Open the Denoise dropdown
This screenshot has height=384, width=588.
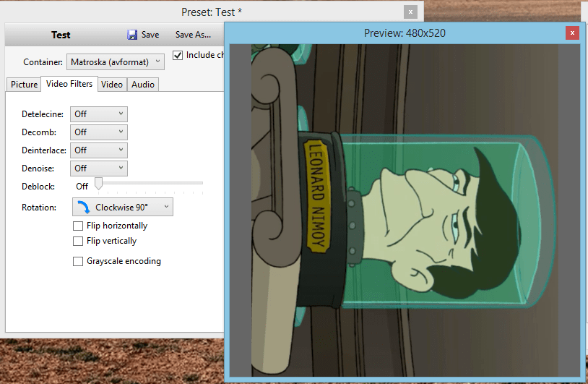click(x=99, y=168)
